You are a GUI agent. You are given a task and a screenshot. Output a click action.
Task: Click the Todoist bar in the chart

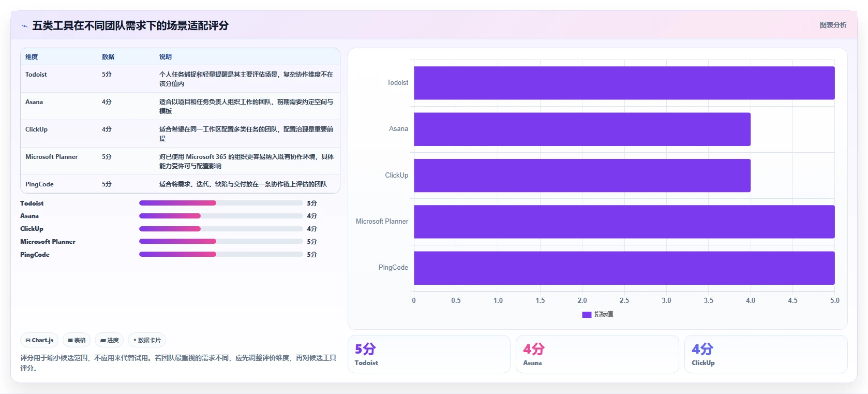pos(624,83)
